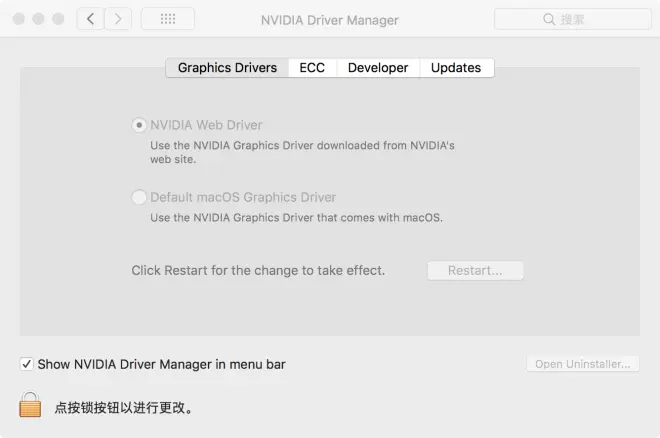This screenshot has height=438, width=660.
Task: Select the NVIDIA Web Driver radio button
Action: pos(139,125)
